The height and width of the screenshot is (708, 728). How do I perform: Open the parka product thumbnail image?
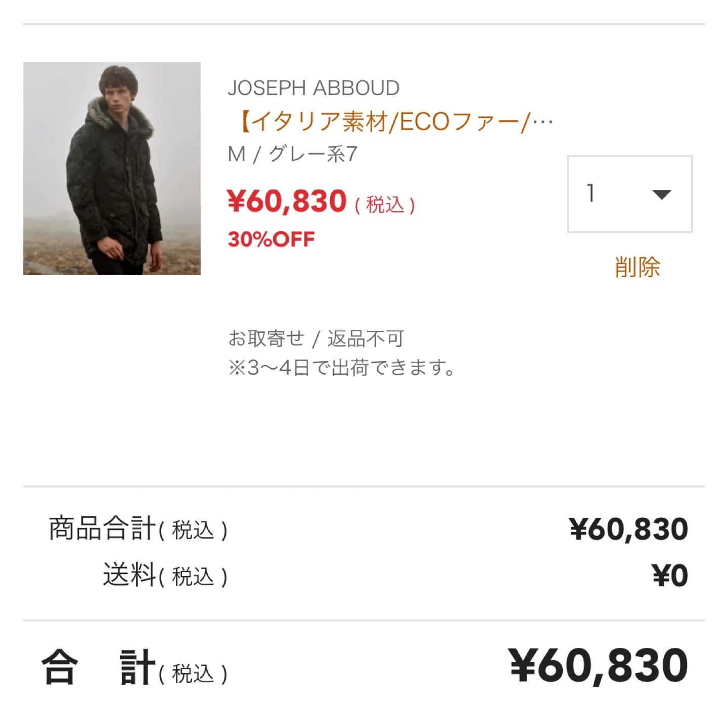click(x=112, y=169)
